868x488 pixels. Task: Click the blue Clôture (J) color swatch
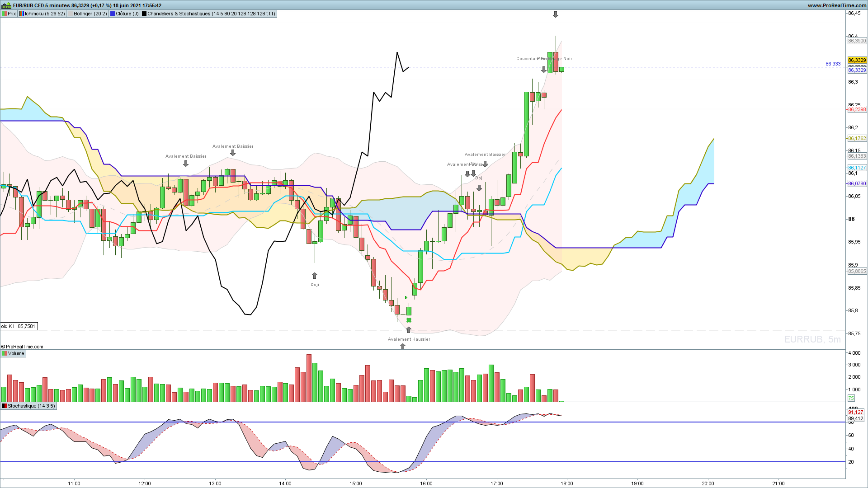(x=113, y=14)
